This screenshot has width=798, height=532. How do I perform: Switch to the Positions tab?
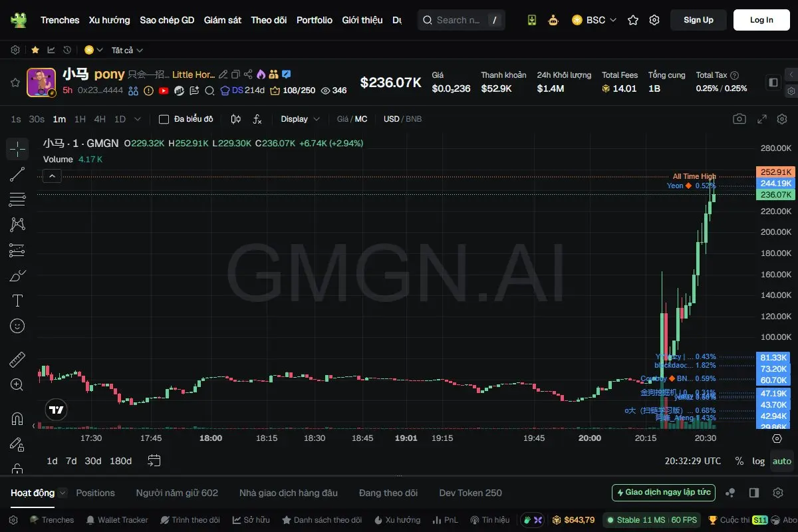coord(96,493)
